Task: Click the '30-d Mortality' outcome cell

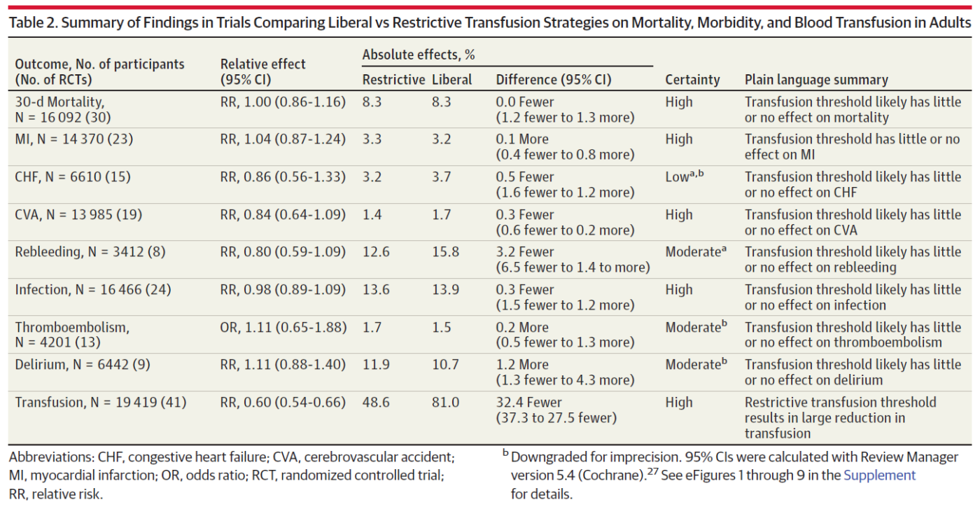Action: 60,102
